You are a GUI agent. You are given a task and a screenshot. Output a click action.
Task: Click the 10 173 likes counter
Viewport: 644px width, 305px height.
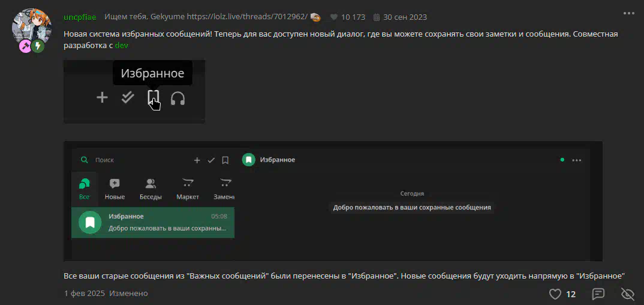tap(353, 17)
